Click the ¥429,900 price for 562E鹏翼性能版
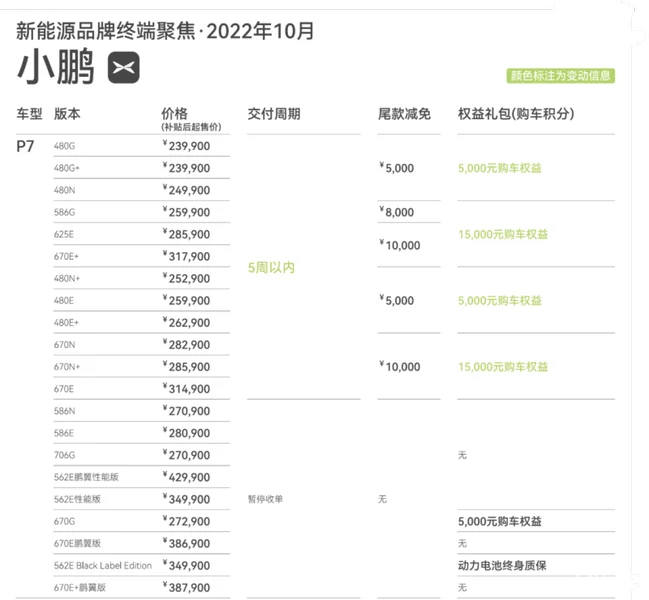 tap(186, 477)
